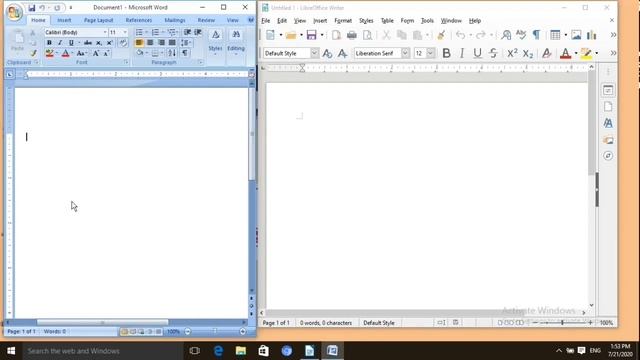Screen dimensions: 640x360
Task: Open the Navigator compass icon in LibreOffice sidebar
Action: click(608, 156)
